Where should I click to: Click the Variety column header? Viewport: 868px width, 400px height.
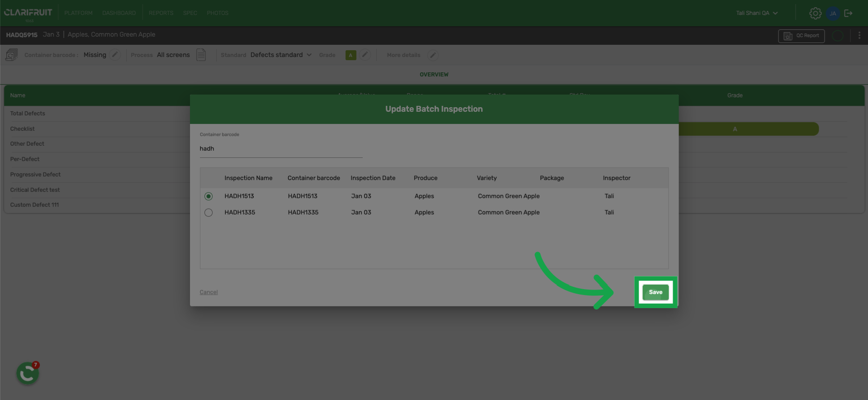point(487,178)
